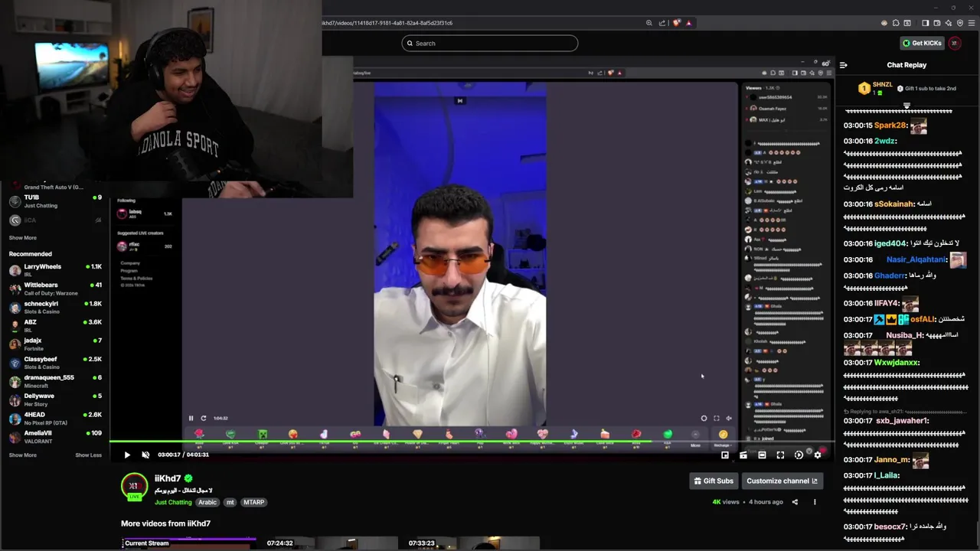Click chat username 2wdz

click(x=884, y=141)
